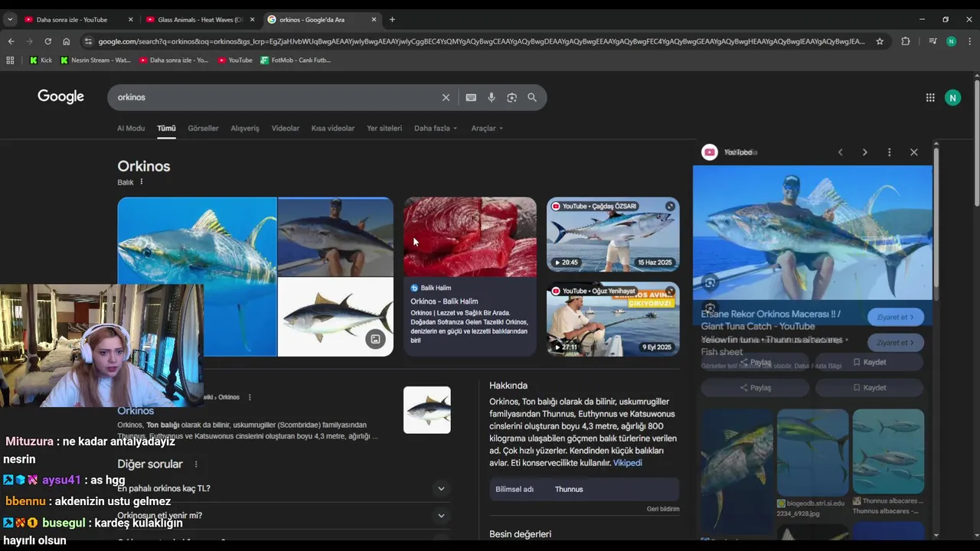Open the preview panel's three-dot options
Image resolution: width=980 pixels, height=551 pixels.
click(x=889, y=152)
